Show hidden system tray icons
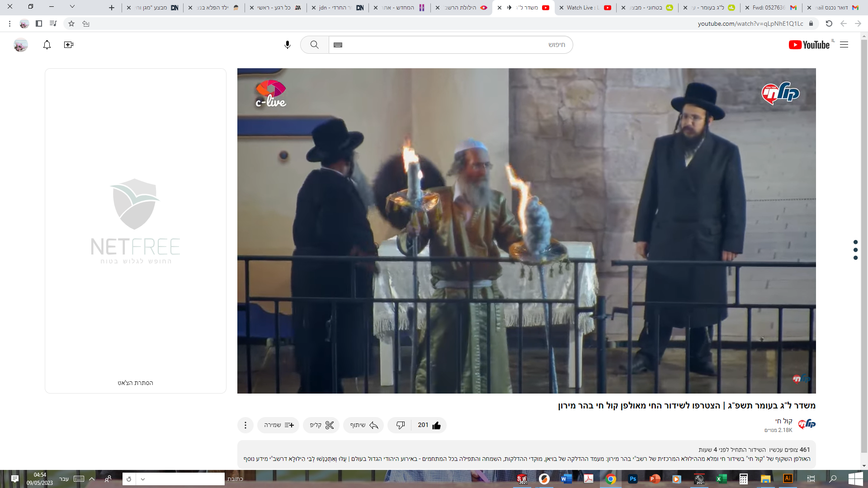Viewport: 868px width, 488px height. coord(92,479)
